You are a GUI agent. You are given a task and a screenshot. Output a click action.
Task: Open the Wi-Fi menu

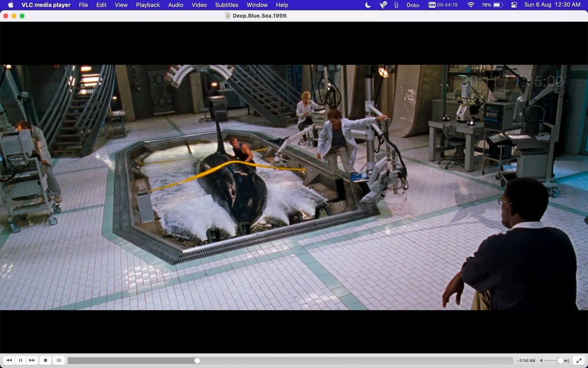471,5
